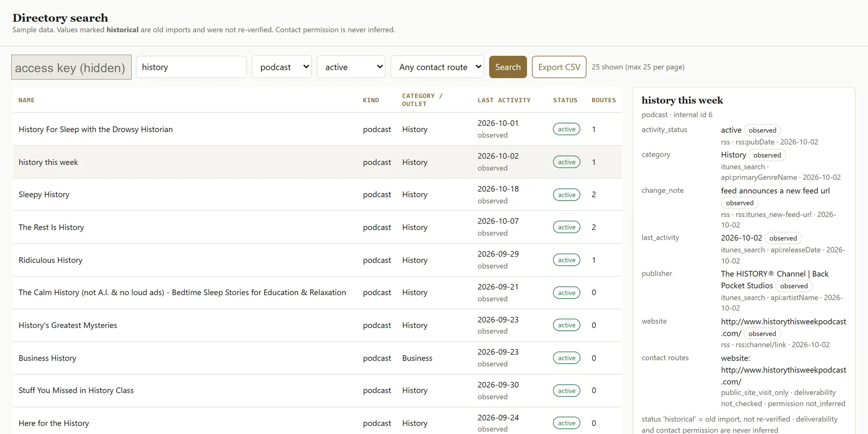Click the 2026-10-18 last activity date
868x434 pixels.
pyautogui.click(x=498, y=189)
